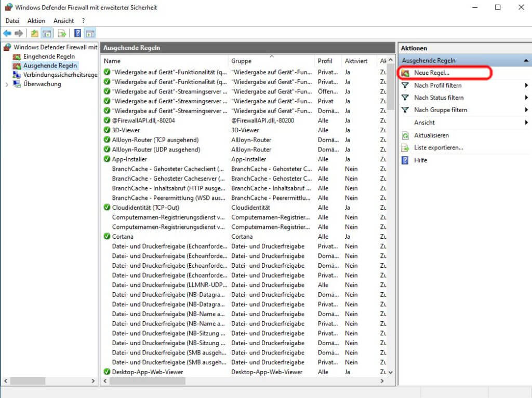Click the firewall icon in the title bar
532x398 pixels.
pyautogui.click(x=8, y=7)
